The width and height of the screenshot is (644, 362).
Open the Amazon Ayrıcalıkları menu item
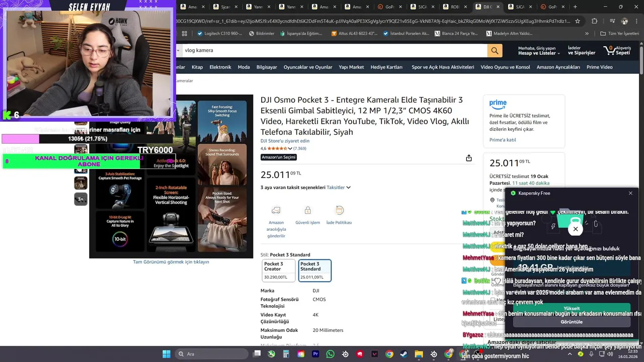click(x=558, y=67)
